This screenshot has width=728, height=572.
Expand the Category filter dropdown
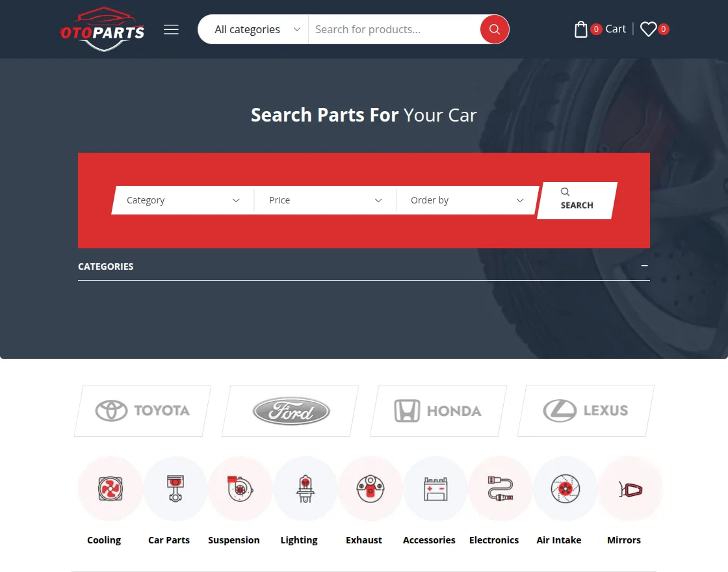click(x=182, y=200)
